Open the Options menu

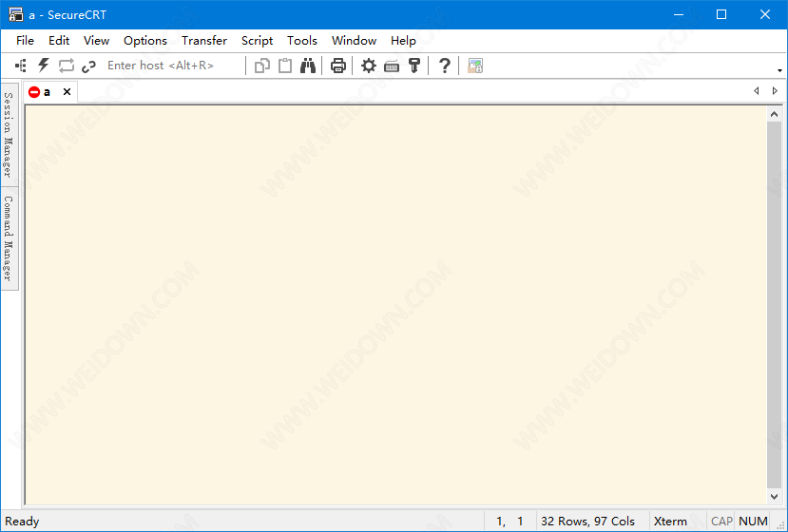145,41
